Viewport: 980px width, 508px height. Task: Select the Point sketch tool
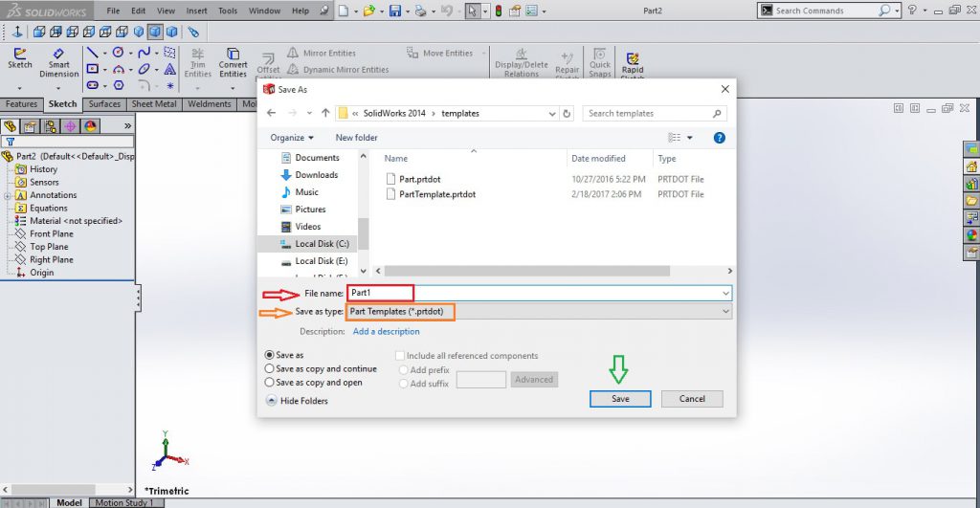tap(170, 85)
